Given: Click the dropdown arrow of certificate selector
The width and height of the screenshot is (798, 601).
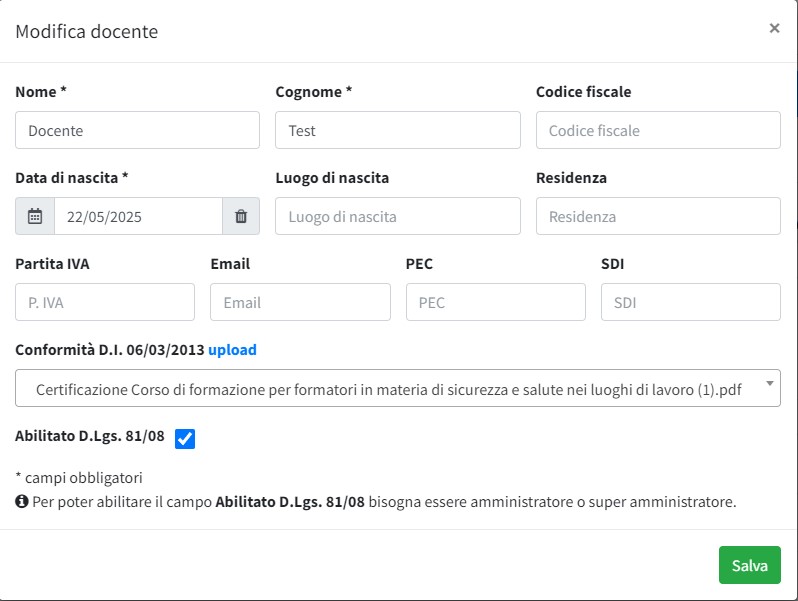Looking at the screenshot, I should (x=768, y=383).
